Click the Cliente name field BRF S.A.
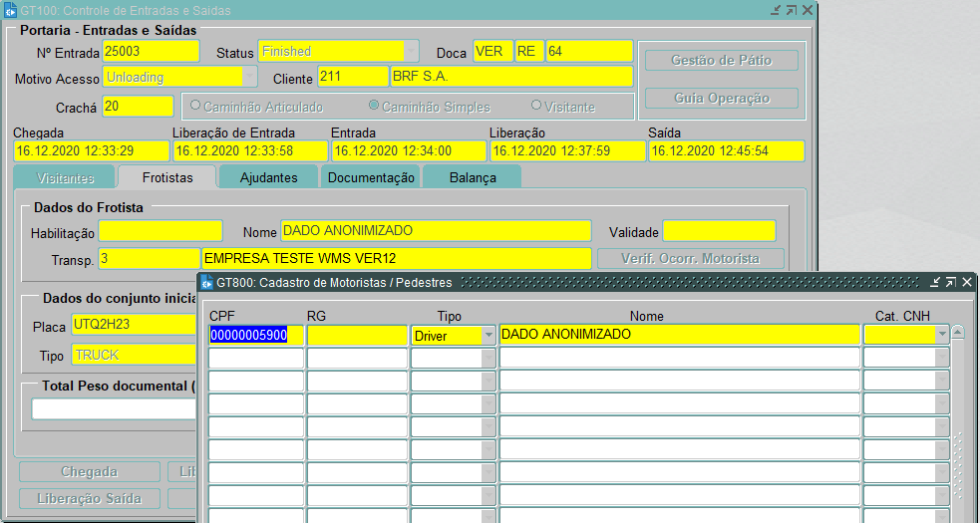Screen dimensions: 980x523 tap(511, 77)
